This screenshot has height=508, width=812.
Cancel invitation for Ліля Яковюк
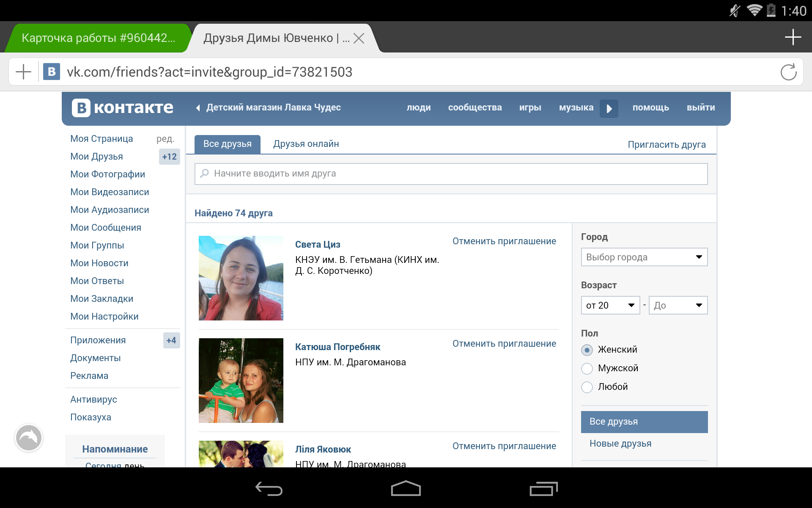click(504, 446)
